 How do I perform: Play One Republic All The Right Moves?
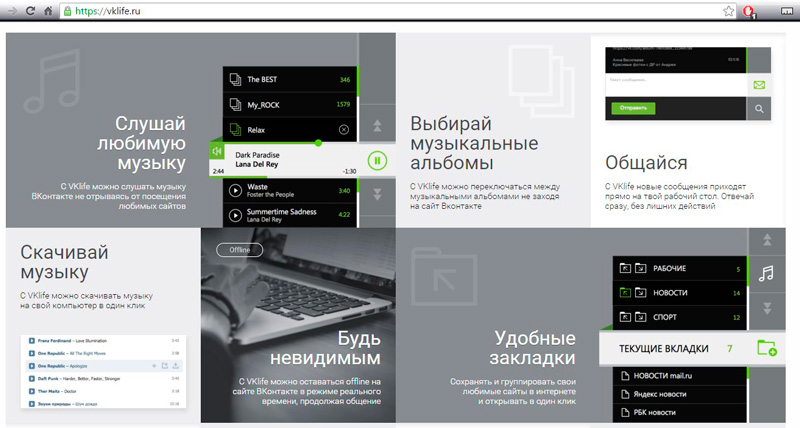pyautogui.click(x=32, y=354)
